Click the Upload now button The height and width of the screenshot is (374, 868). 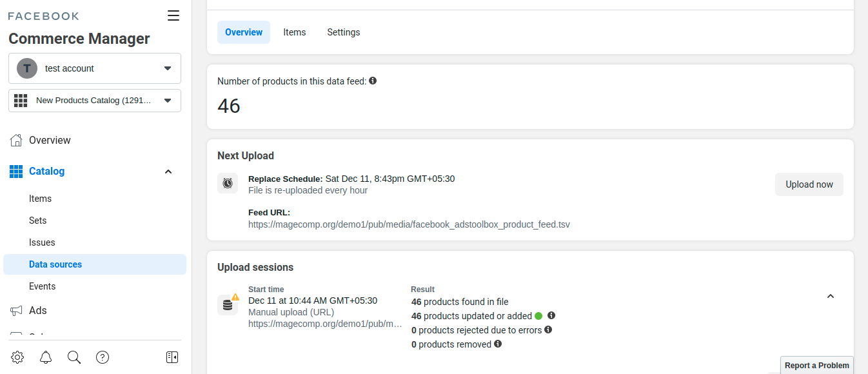coord(809,184)
